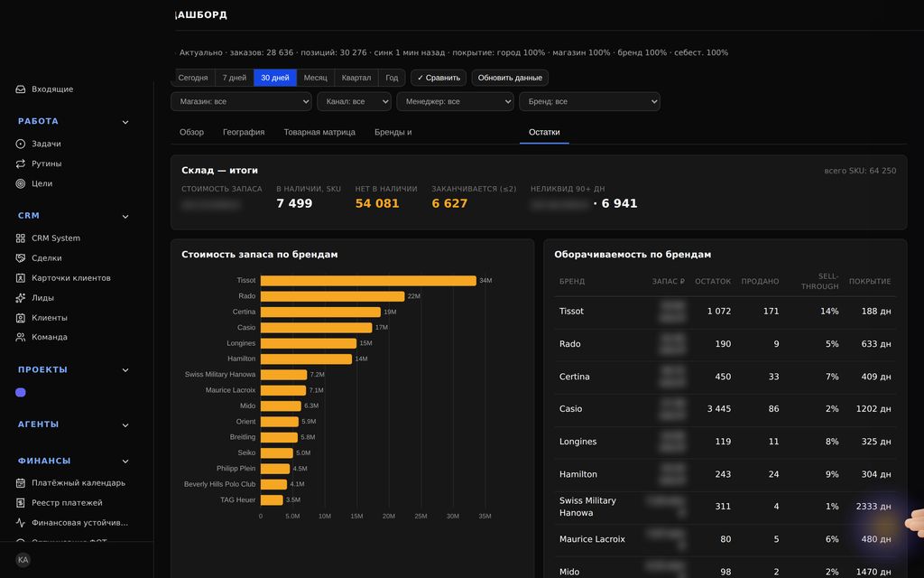
Task: Click the Certina row in turnover table
Action: click(x=725, y=377)
